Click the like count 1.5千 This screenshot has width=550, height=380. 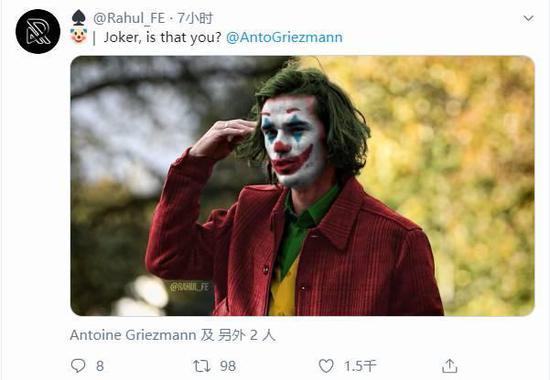360,366
